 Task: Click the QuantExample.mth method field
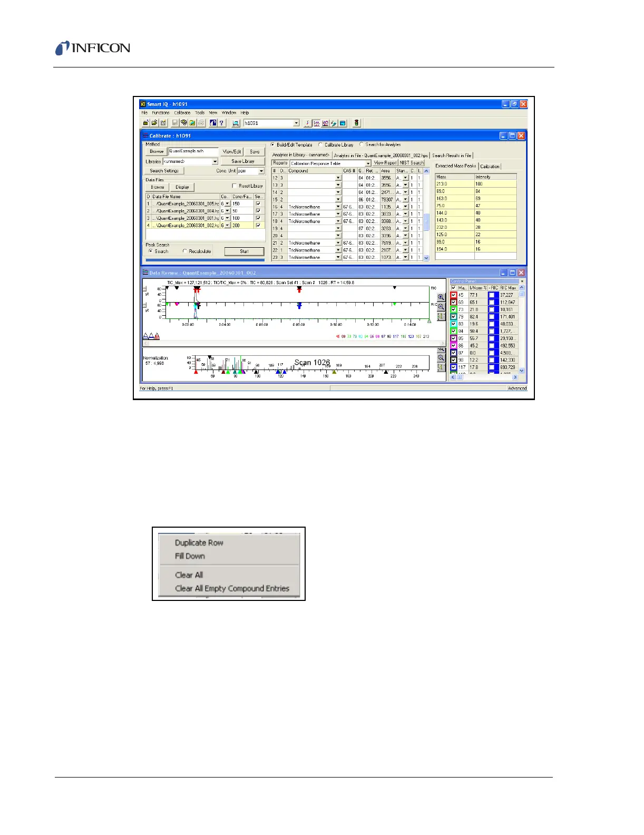point(193,151)
